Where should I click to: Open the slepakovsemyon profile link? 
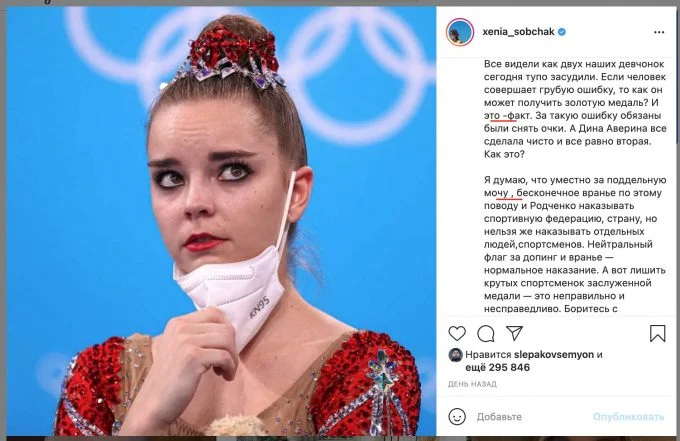click(554, 354)
